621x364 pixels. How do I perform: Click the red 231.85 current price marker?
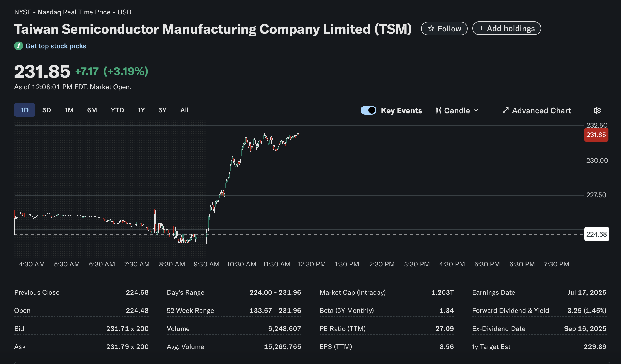[x=596, y=135]
